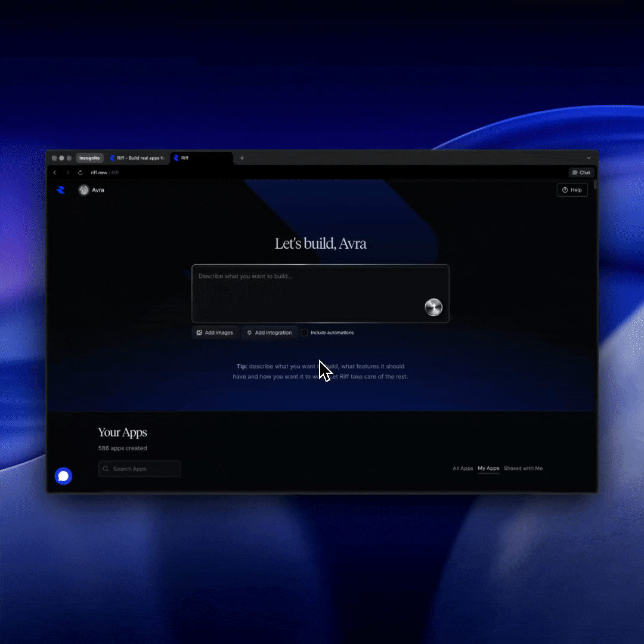Switch to the 'Riff - Build real apps' browser tab
Image resolution: width=644 pixels, height=644 pixels.
pos(137,158)
